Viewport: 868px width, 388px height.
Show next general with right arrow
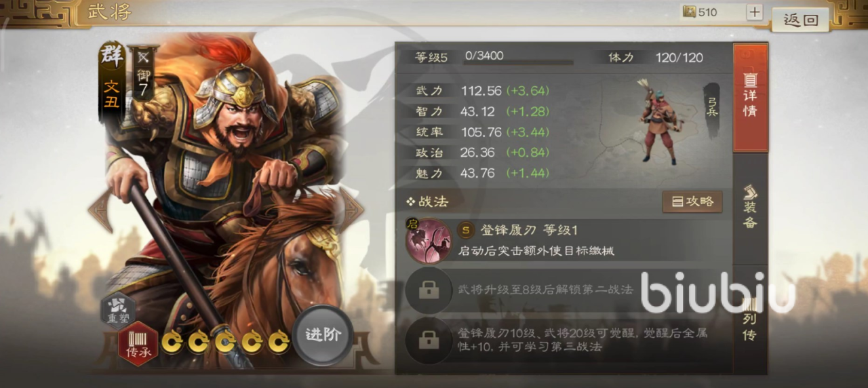[x=352, y=210]
